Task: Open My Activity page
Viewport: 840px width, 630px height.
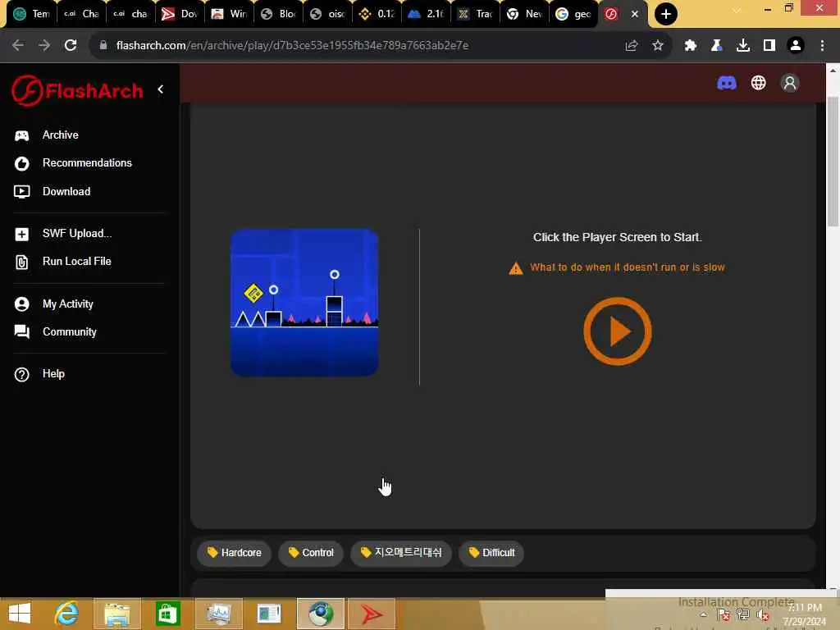Action: tap(67, 304)
